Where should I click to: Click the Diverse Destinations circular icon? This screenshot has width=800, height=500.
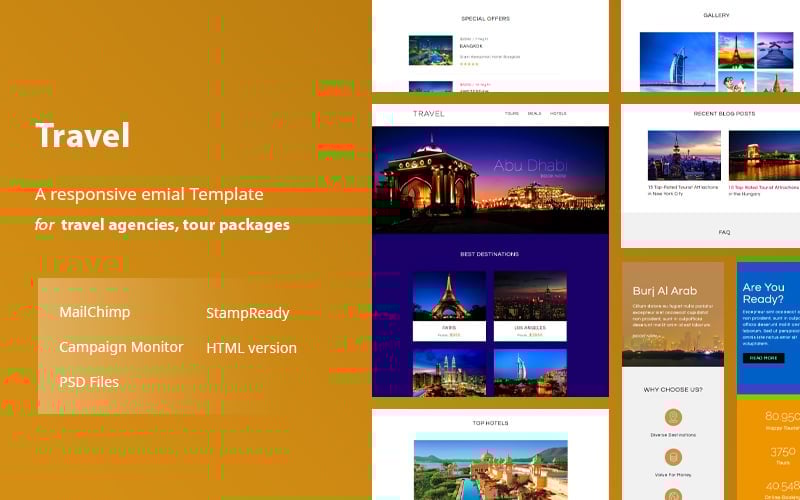click(673, 417)
